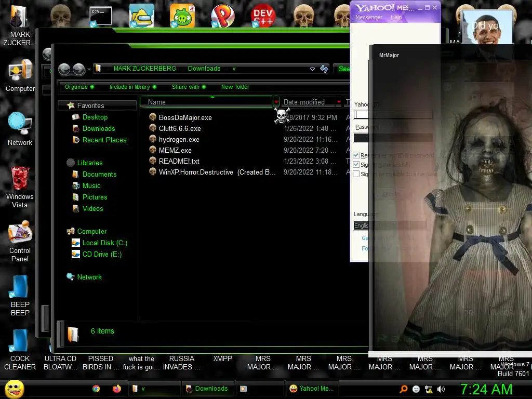The height and width of the screenshot is (399, 532).
Task: Open the Yahoo Messenger menu
Action: click(368, 17)
